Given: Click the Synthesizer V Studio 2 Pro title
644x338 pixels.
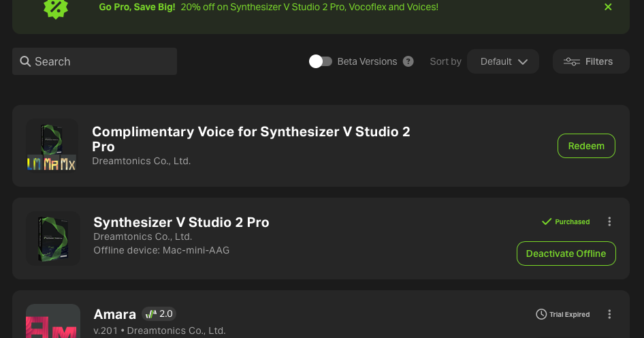Looking at the screenshot, I should click(181, 222).
